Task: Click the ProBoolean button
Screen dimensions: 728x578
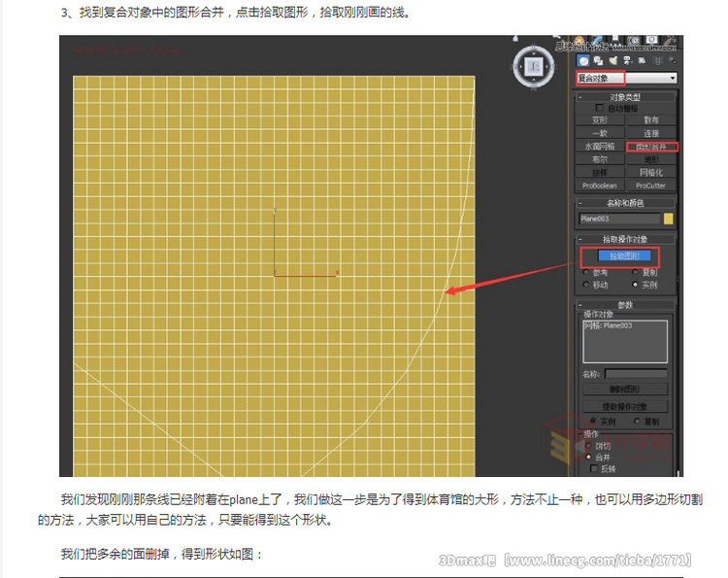Action: 600,186
